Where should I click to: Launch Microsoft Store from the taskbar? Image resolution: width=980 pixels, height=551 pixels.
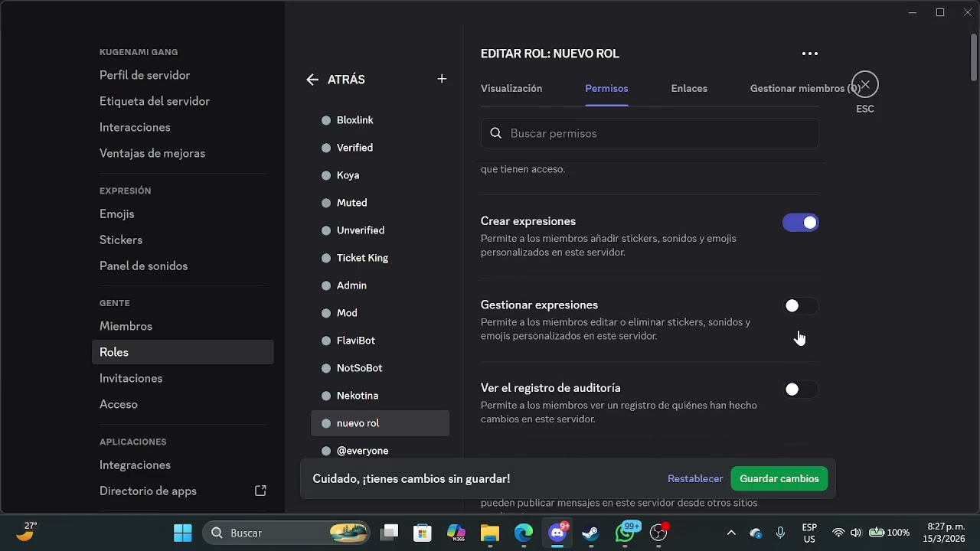point(423,533)
